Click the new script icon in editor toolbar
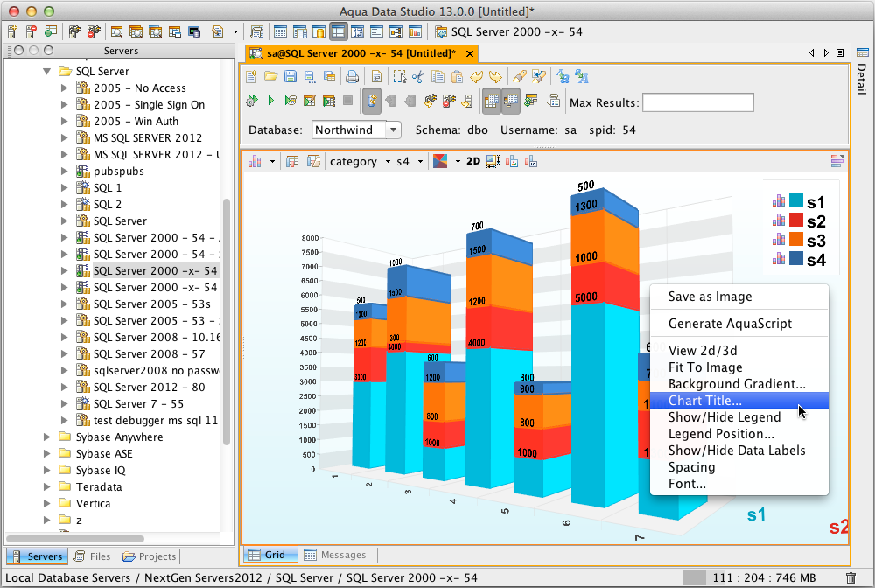Screen dimensions: 875x588 click(252, 77)
